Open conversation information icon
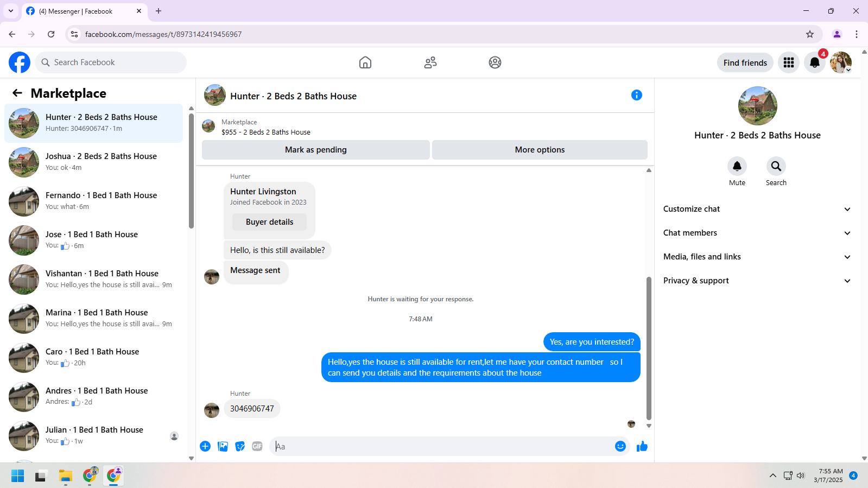868x488 pixels. [x=637, y=95]
